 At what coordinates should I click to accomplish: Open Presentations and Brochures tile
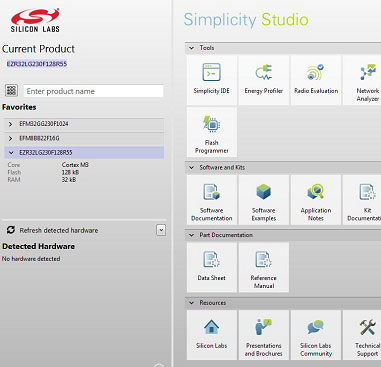tap(264, 335)
